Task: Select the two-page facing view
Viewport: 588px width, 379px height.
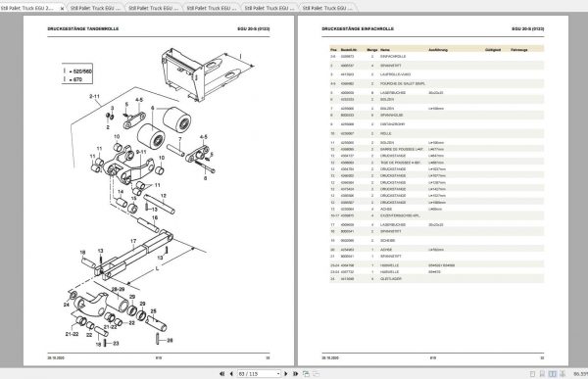Action: (x=553, y=374)
